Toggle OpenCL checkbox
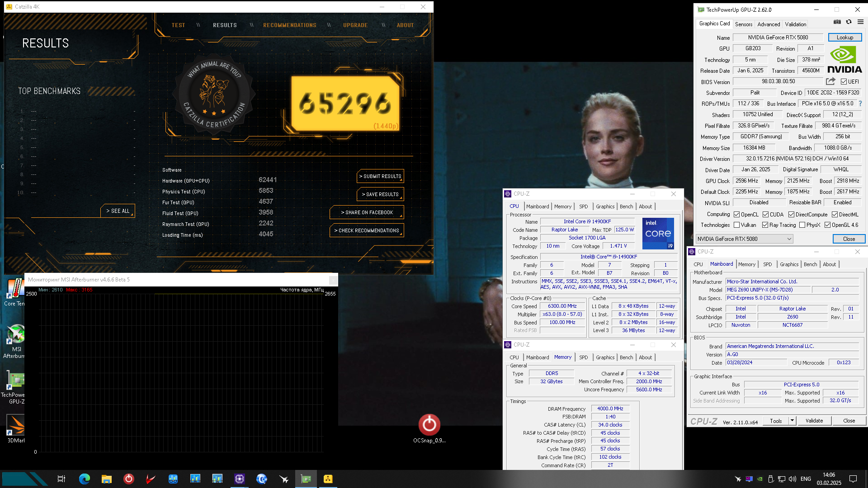 point(736,215)
